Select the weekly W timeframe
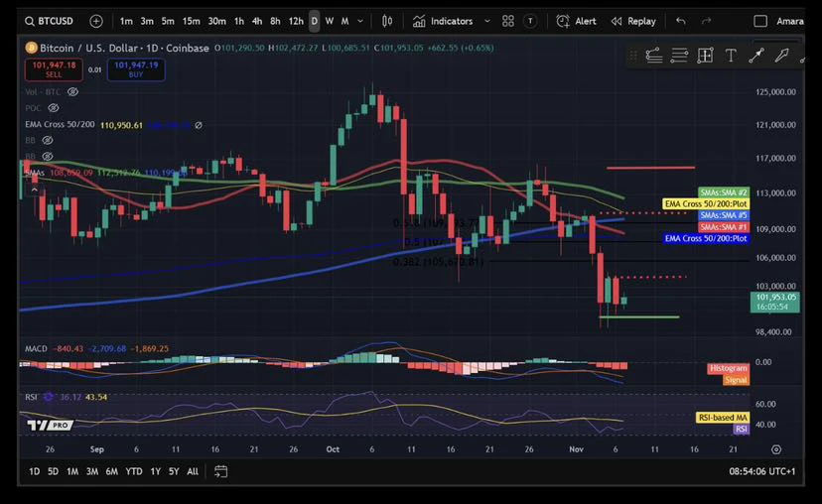 click(330, 21)
